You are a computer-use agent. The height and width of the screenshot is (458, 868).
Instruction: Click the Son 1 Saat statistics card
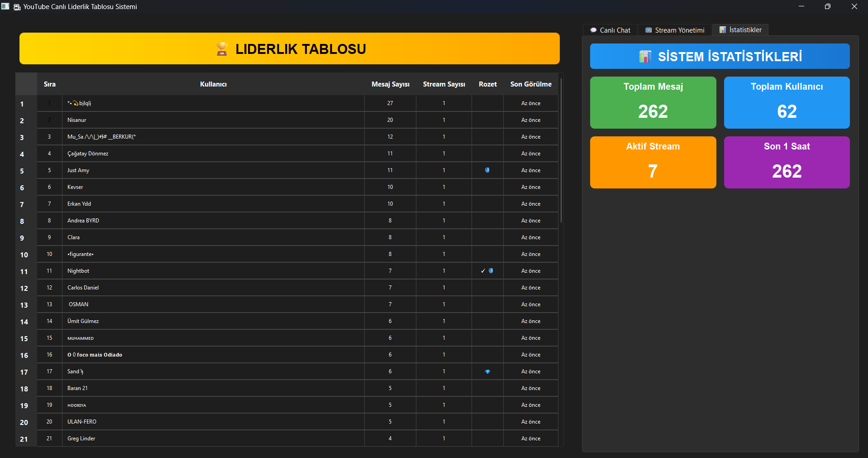pos(787,162)
